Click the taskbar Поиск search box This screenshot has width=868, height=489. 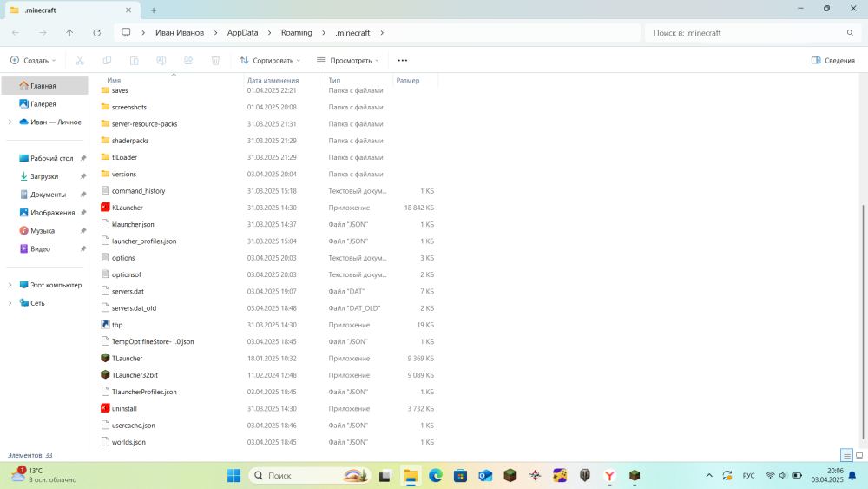310,476
